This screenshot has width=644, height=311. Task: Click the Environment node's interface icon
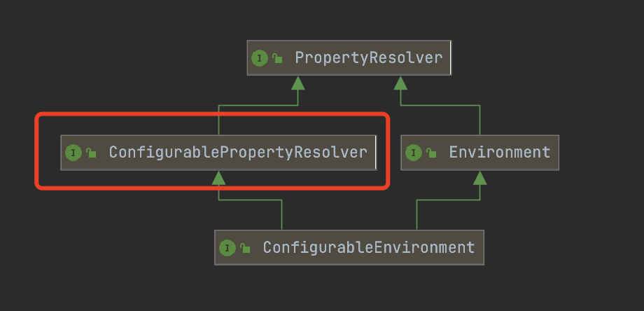pyautogui.click(x=414, y=153)
